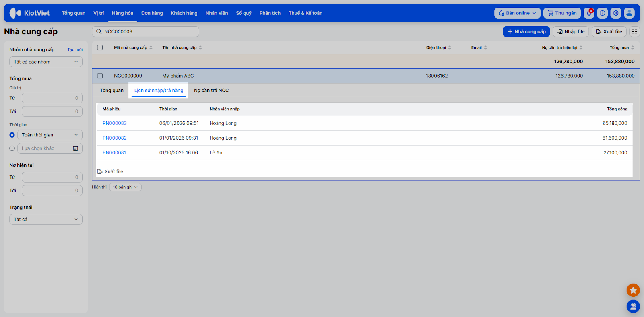Click the orange star feedback icon
The height and width of the screenshot is (317, 644).
pyautogui.click(x=633, y=290)
